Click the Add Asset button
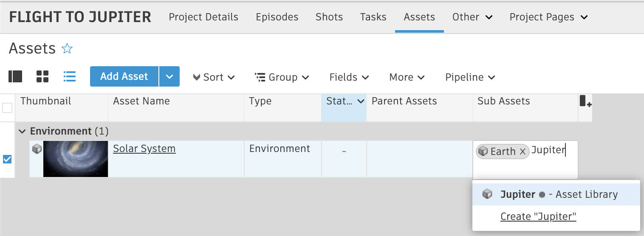 coord(124,76)
